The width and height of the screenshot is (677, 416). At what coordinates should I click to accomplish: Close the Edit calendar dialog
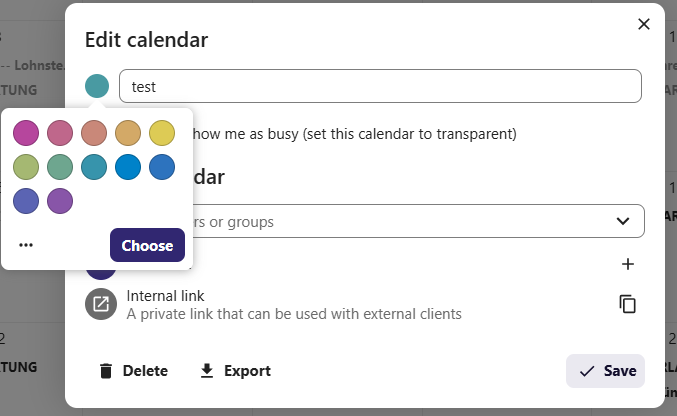pyautogui.click(x=644, y=24)
